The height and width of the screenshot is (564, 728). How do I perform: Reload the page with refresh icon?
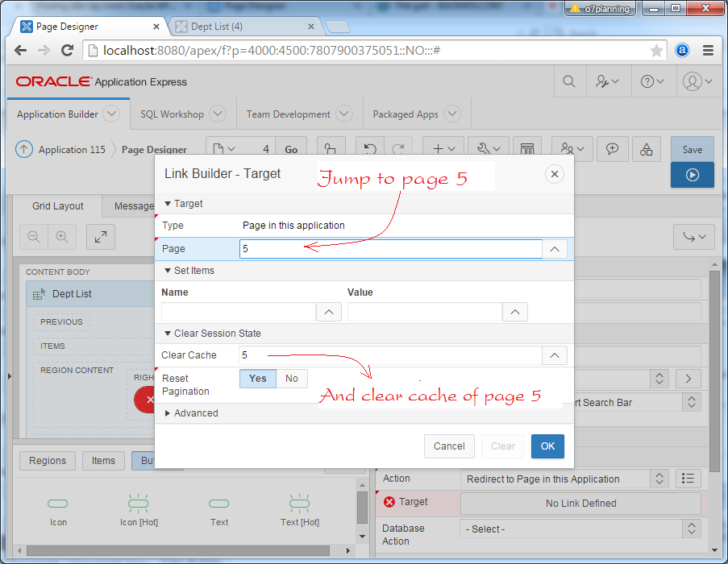pyautogui.click(x=68, y=50)
